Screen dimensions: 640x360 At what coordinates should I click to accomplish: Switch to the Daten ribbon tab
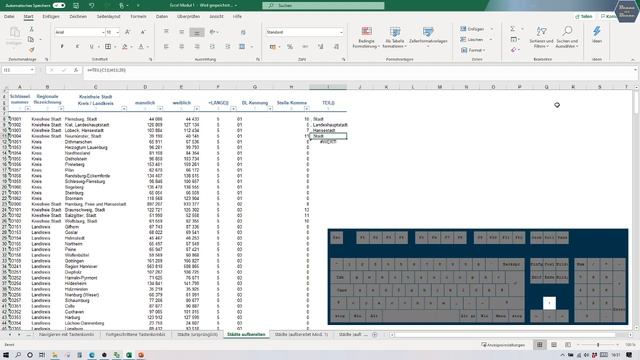click(162, 17)
